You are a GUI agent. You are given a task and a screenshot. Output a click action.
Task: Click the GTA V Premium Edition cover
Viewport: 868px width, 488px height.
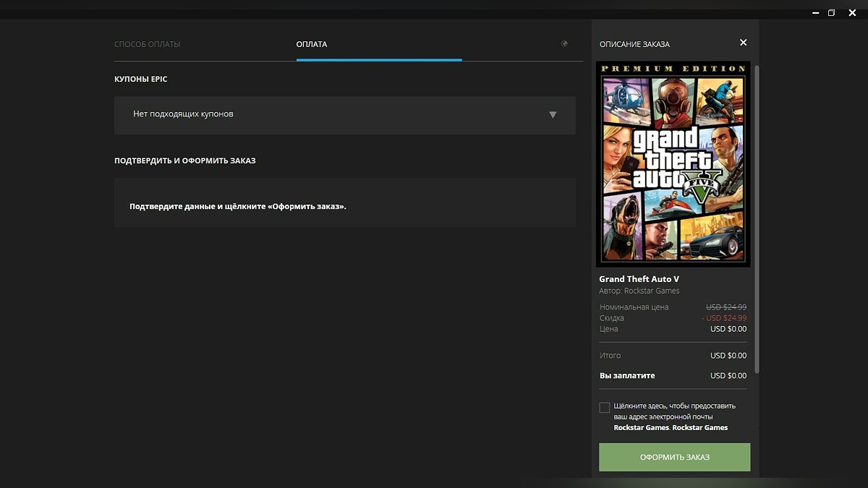(x=673, y=164)
